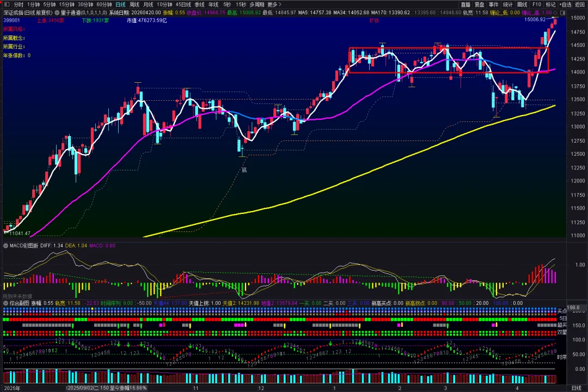
Task: Click the diamond icon beside 缠论_高
Action: pos(555,13)
